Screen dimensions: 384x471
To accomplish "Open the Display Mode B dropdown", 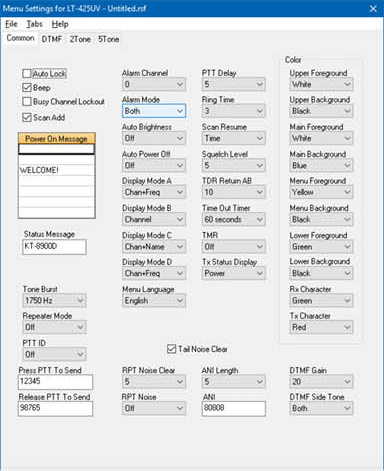I will coord(154,219).
